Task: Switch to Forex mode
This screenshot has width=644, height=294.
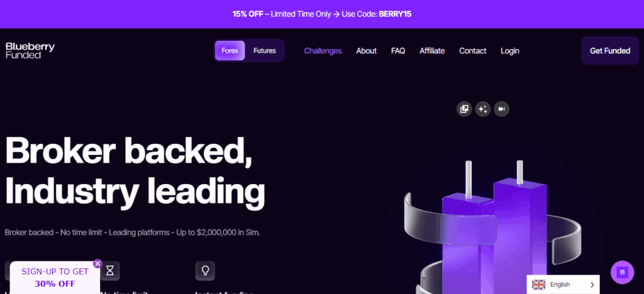Action: [230, 51]
